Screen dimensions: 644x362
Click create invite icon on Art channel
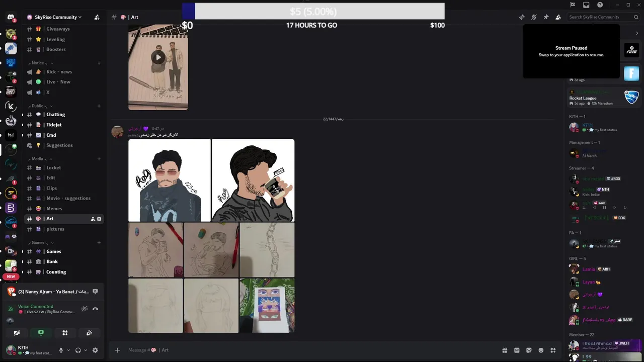pos(93,219)
